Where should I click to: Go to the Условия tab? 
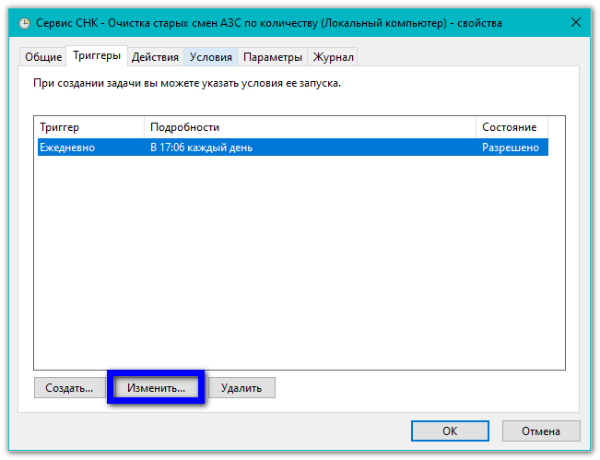pyautogui.click(x=210, y=58)
